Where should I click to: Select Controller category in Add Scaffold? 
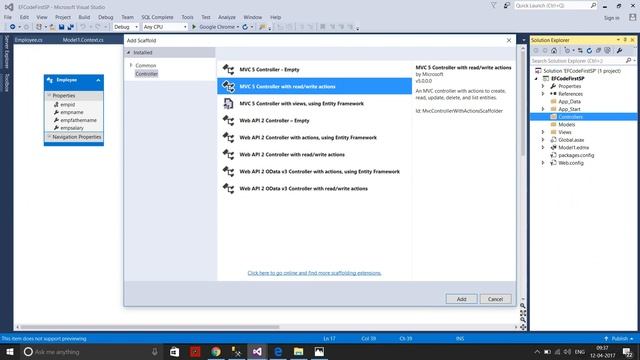[x=147, y=74]
